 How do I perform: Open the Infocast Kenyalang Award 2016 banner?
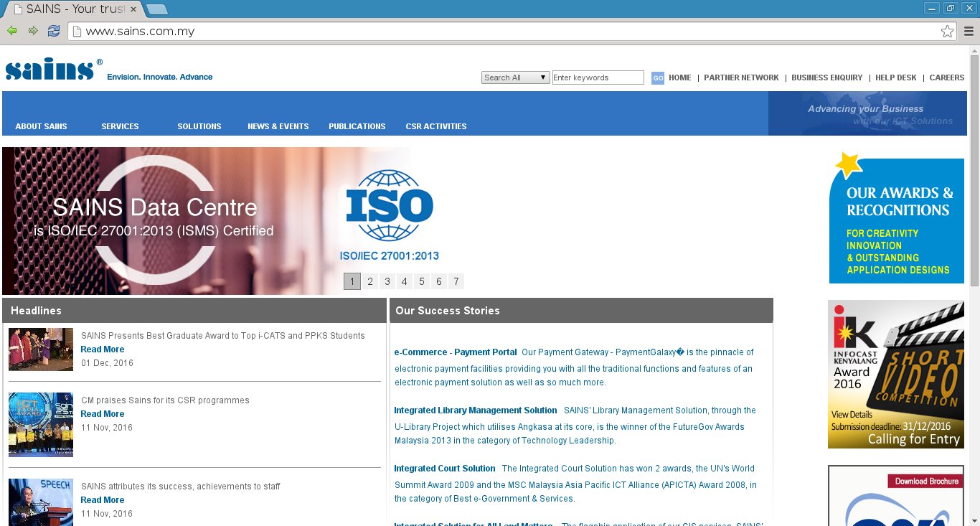pyautogui.click(x=896, y=375)
